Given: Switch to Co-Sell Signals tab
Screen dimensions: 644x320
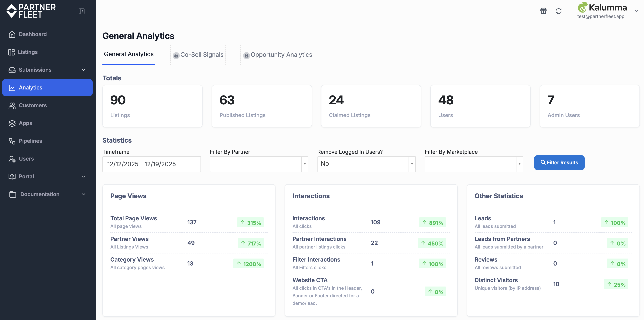Looking at the screenshot, I should 198,55.
